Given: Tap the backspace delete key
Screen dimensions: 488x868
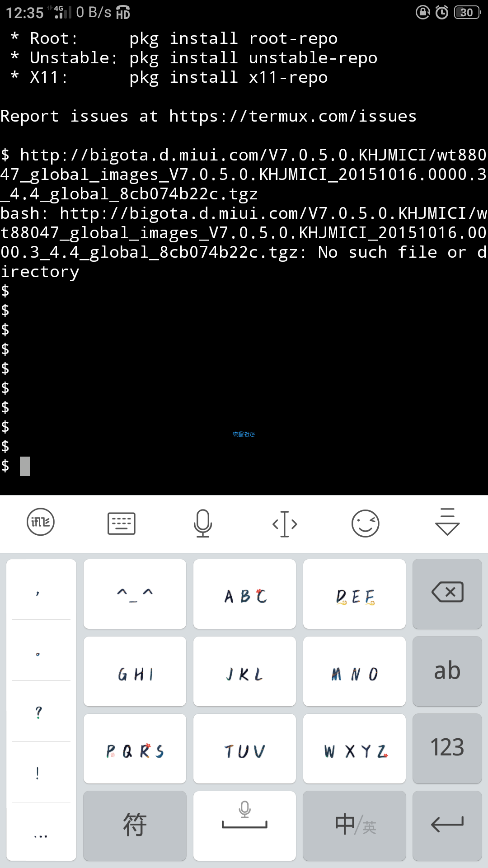Looking at the screenshot, I should (x=447, y=594).
